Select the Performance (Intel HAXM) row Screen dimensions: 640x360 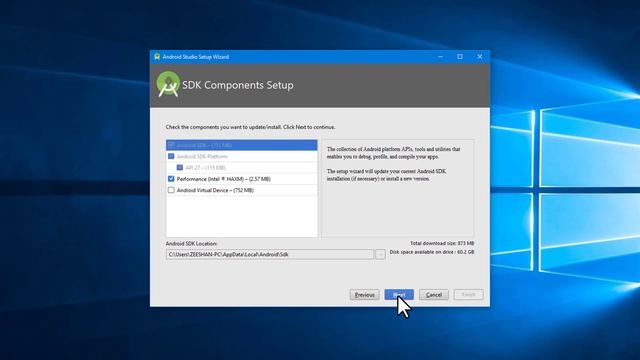coord(242,179)
